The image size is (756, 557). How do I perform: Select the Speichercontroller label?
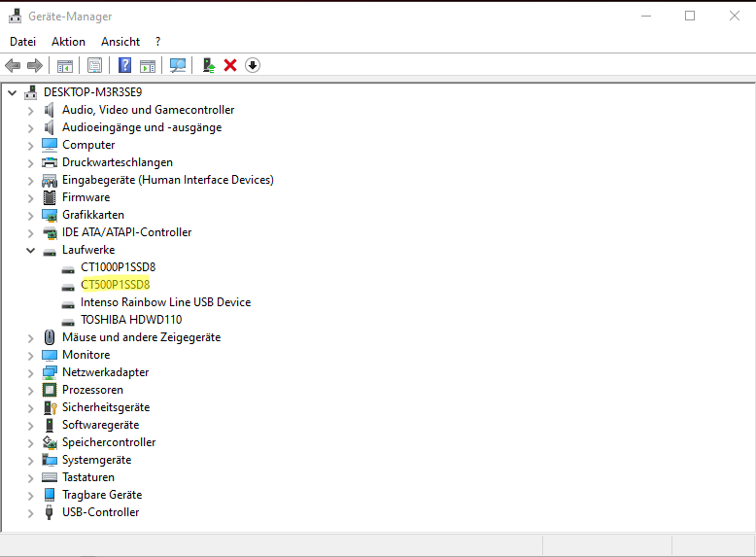pyautogui.click(x=109, y=442)
